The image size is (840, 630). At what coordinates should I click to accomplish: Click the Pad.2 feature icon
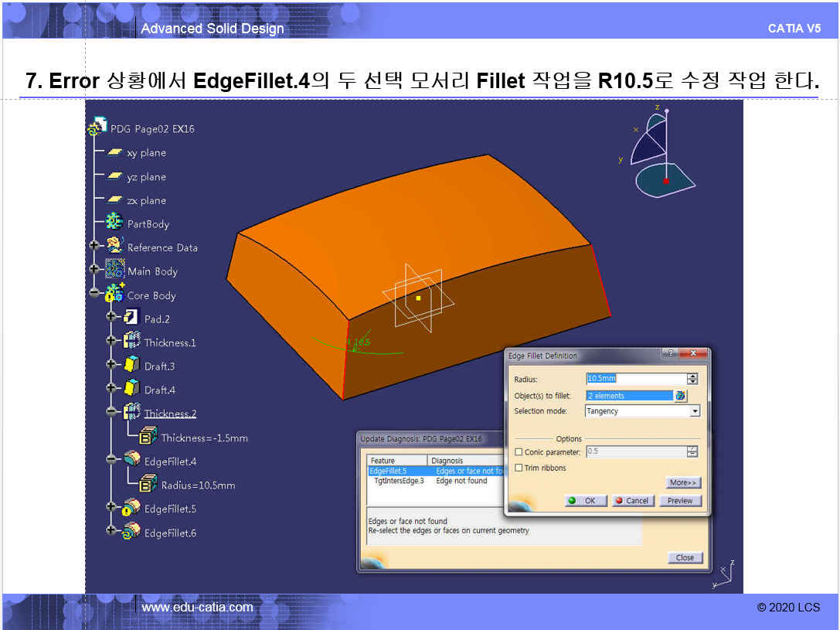(x=131, y=318)
